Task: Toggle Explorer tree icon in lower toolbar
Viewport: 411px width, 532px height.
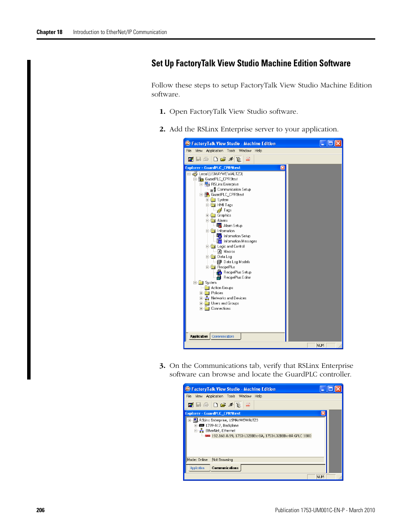Action: pos(238,405)
